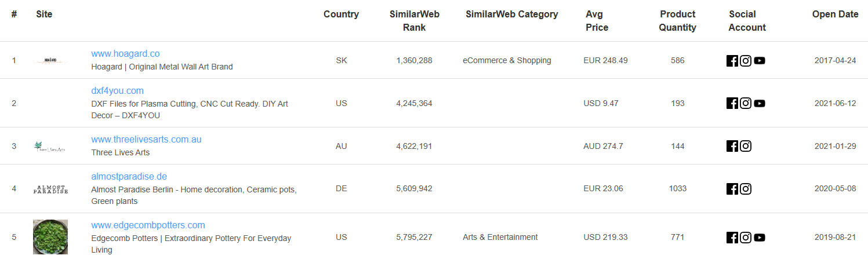Sort by SimilarWeb Rank column header
This screenshot has height=259, width=868.
(x=414, y=20)
